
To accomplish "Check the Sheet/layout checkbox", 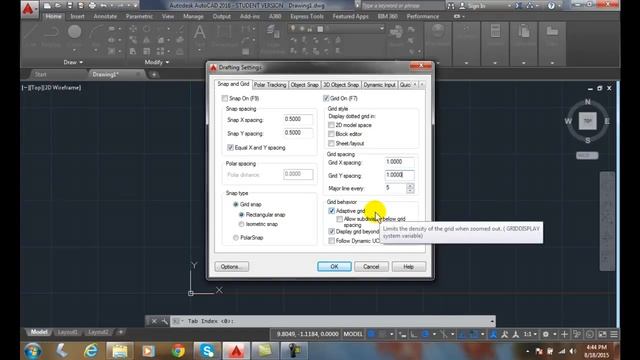I will [x=331, y=143].
